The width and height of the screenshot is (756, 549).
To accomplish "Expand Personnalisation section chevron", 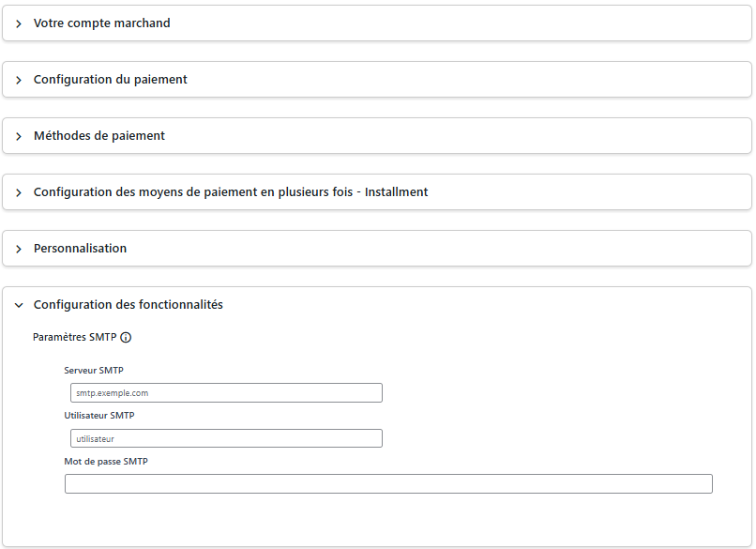I will pyautogui.click(x=19, y=249).
